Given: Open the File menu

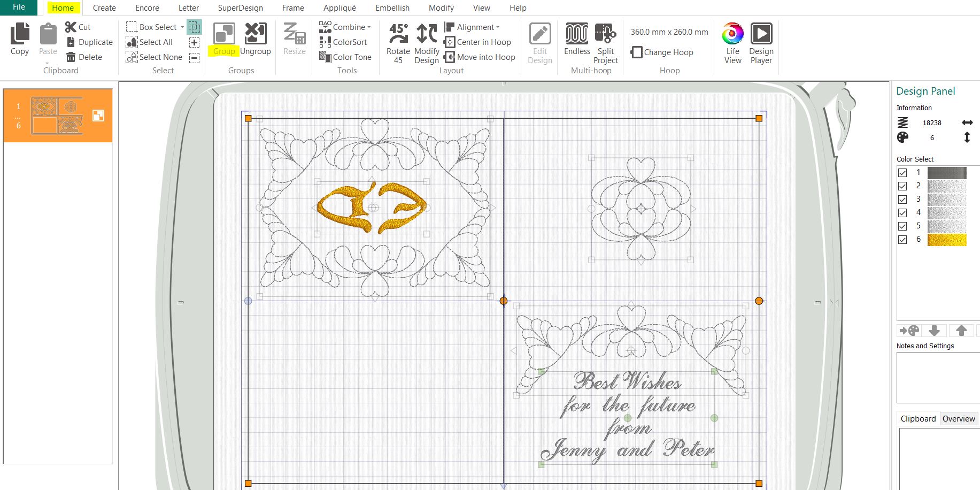Looking at the screenshot, I should point(19,7).
